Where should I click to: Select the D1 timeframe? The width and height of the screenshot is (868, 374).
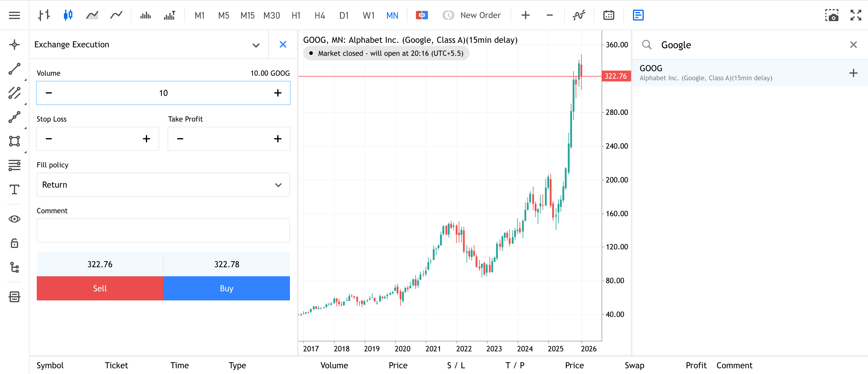tap(344, 15)
